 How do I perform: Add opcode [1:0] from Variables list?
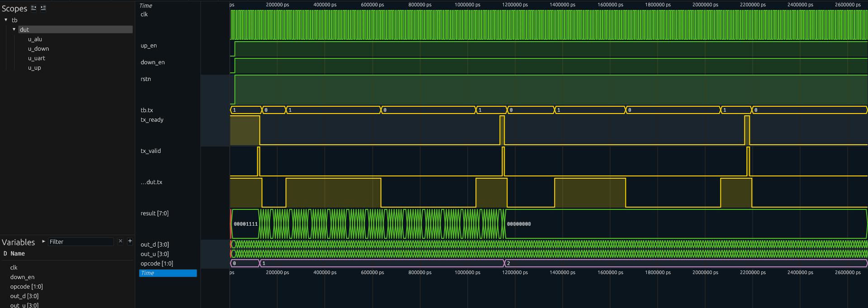click(x=26, y=286)
